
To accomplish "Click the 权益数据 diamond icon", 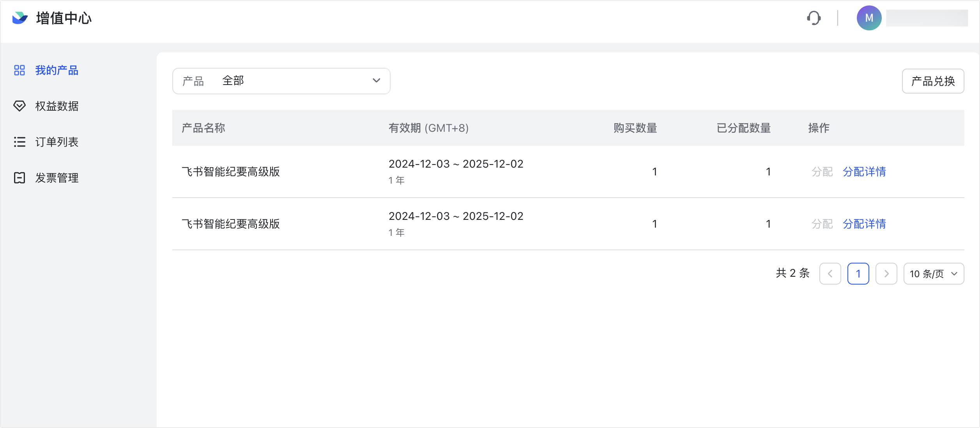I will pos(19,106).
